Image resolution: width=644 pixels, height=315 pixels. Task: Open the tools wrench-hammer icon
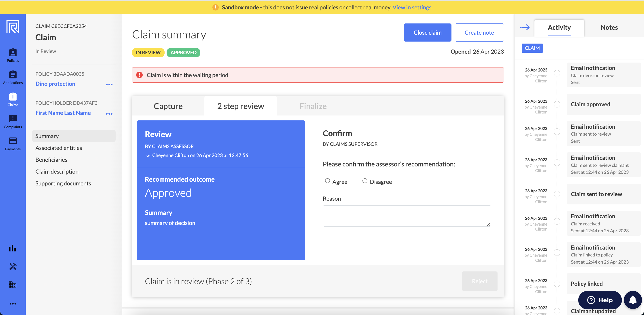point(13,267)
